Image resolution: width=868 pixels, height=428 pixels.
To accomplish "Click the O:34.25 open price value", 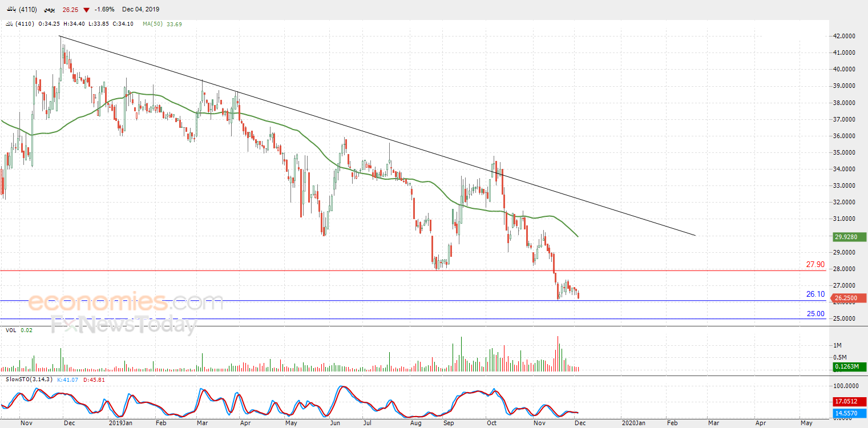I will [49, 24].
